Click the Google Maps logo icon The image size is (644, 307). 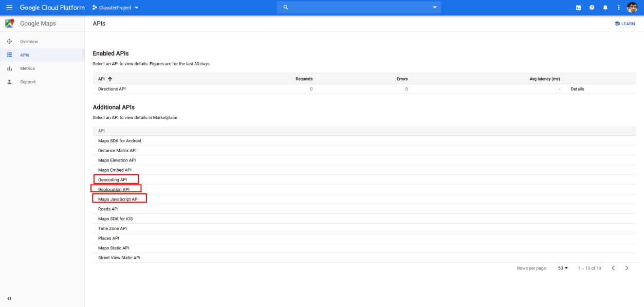(9, 24)
